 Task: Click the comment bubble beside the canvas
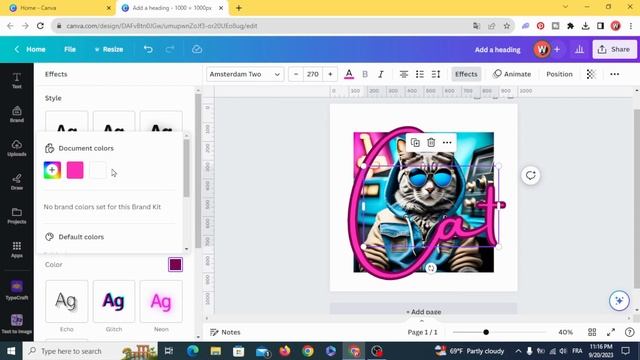pos(531,176)
